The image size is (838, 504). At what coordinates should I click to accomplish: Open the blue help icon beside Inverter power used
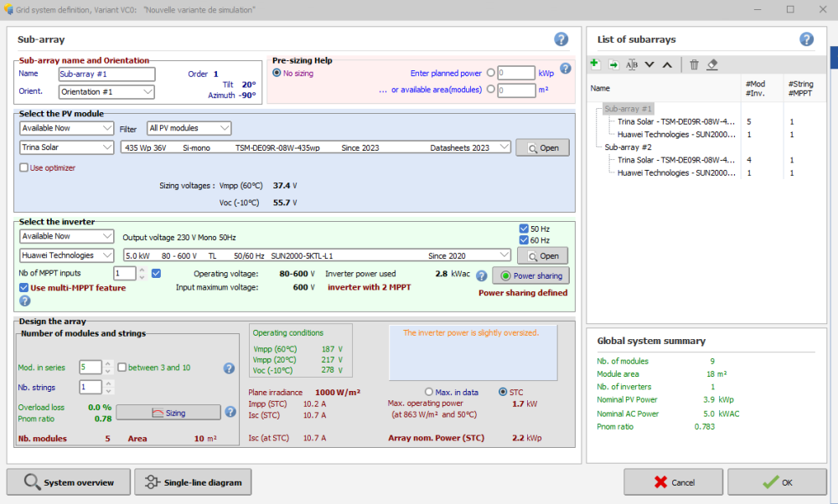click(482, 275)
